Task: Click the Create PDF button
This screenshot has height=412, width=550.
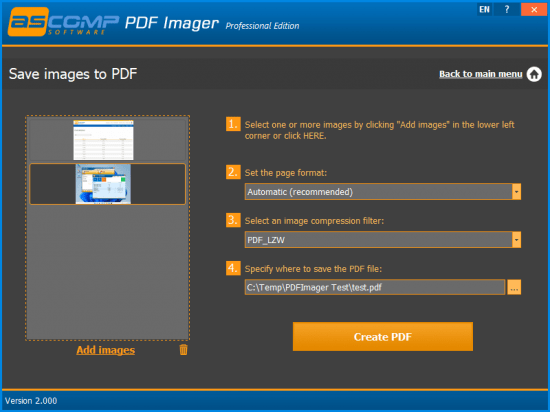Action: click(383, 337)
